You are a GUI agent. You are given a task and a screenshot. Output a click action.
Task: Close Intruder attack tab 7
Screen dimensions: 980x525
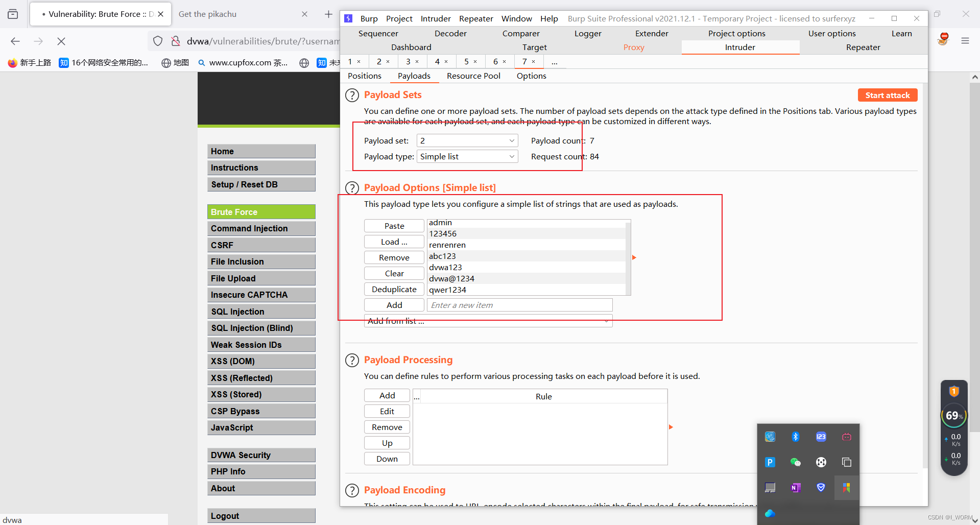pos(533,62)
